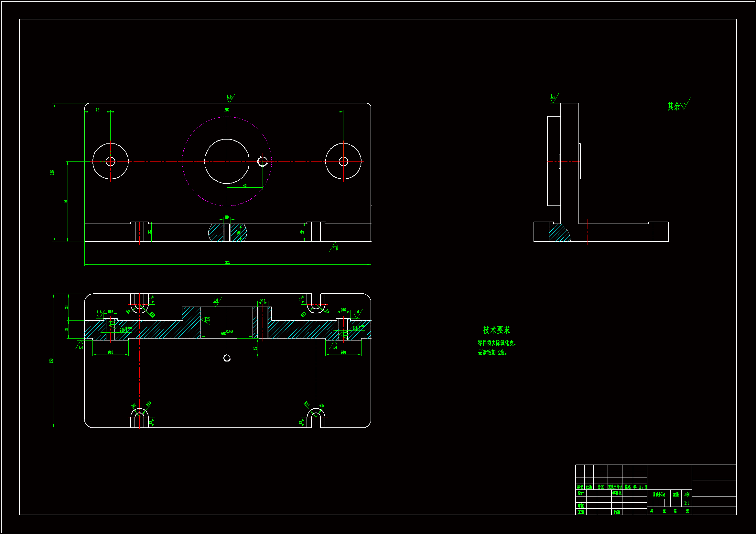
Task: Click the 1.6 roughness symbol above front view
Action: coord(230,98)
